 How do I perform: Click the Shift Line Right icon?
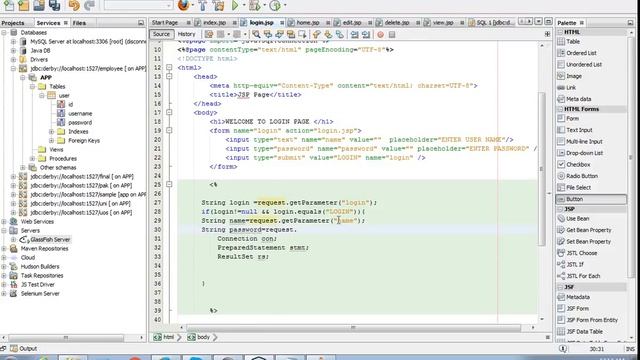pos(366,34)
